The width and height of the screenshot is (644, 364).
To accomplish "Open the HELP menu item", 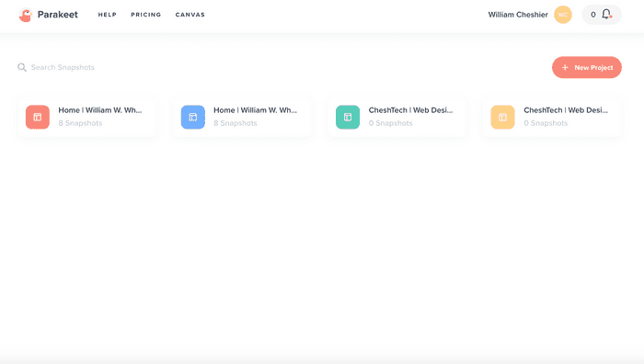I will [x=108, y=15].
